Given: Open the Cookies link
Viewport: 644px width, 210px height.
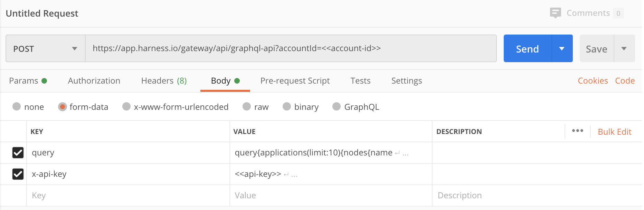Looking at the screenshot, I should (x=593, y=81).
